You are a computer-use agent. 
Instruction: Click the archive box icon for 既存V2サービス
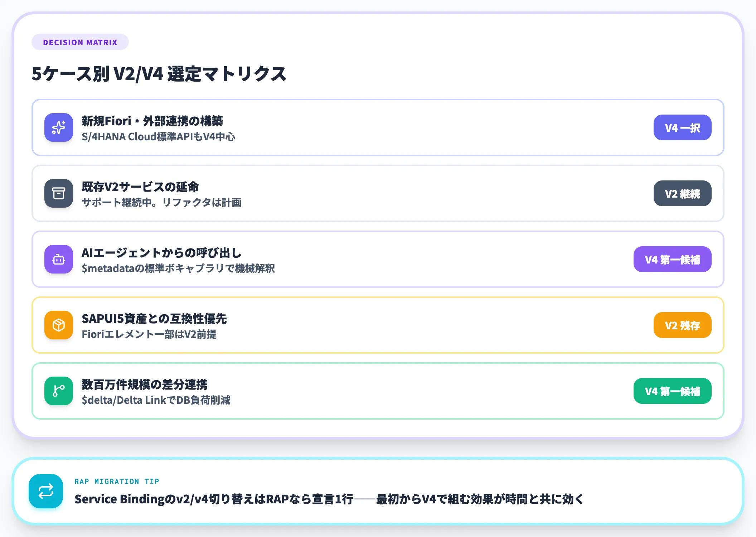[59, 193]
